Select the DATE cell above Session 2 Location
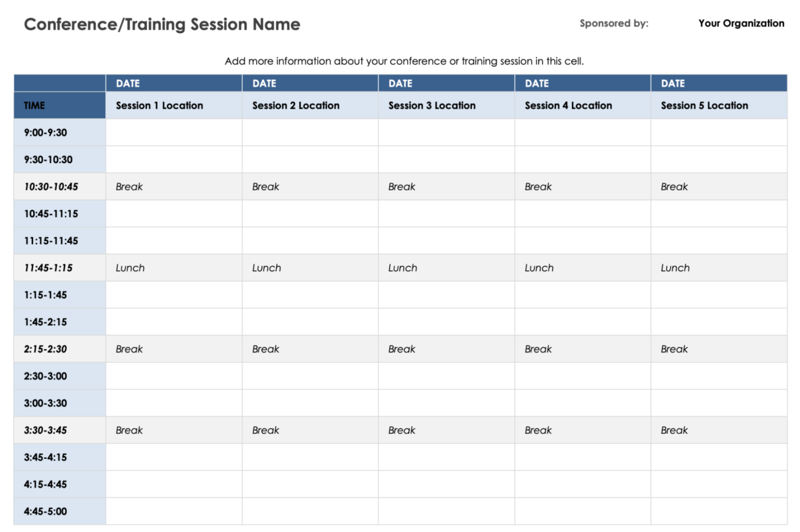Image resolution: width=800 pixels, height=532 pixels. pyautogui.click(x=310, y=83)
